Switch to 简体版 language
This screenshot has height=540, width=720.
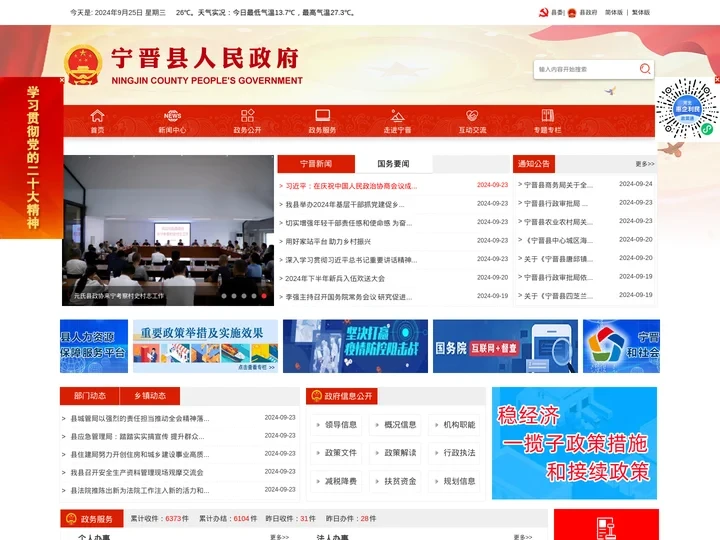tap(613, 12)
